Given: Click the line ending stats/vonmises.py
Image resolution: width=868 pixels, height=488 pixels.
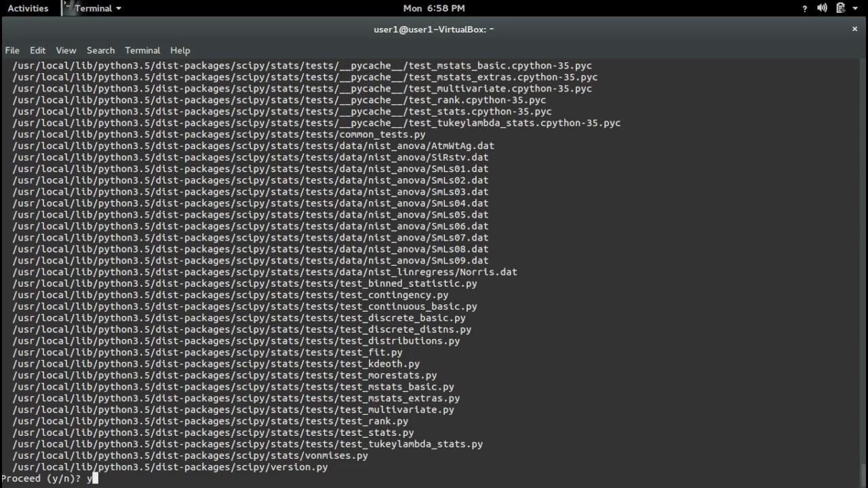Looking at the screenshot, I should 190,456.
